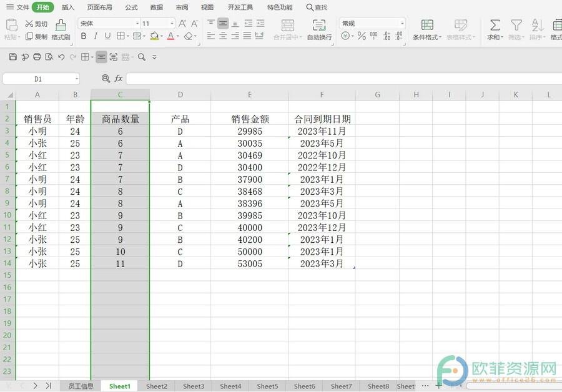Image resolution: width=562 pixels, height=392 pixels.
Task: Switch to the 视图 ribbon tab
Action: [207, 7]
